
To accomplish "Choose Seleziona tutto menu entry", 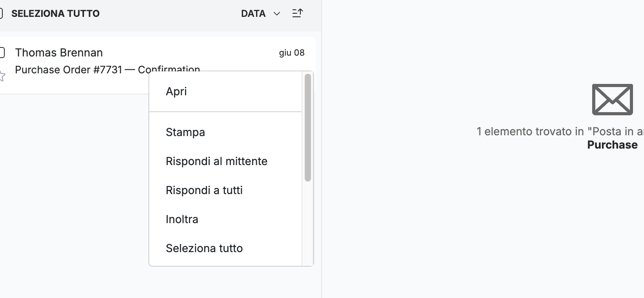I will point(225,248).
